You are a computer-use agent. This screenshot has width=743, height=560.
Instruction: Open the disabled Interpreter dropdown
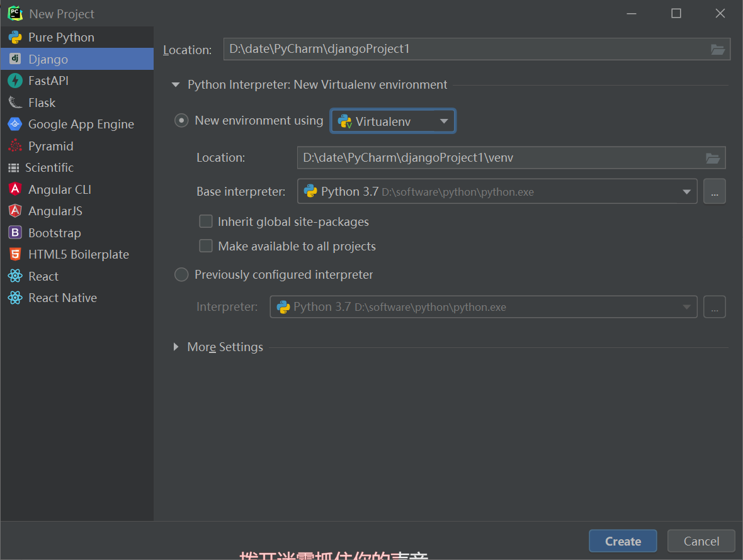coord(484,307)
